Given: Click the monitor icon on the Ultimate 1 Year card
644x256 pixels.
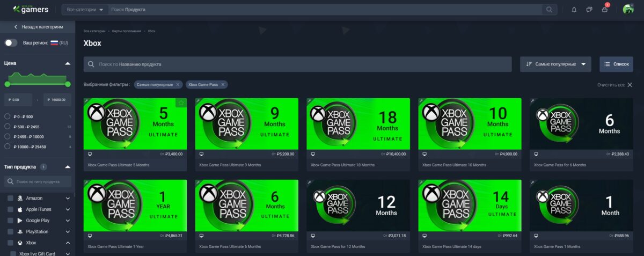Looking at the screenshot, I should click(90, 236).
